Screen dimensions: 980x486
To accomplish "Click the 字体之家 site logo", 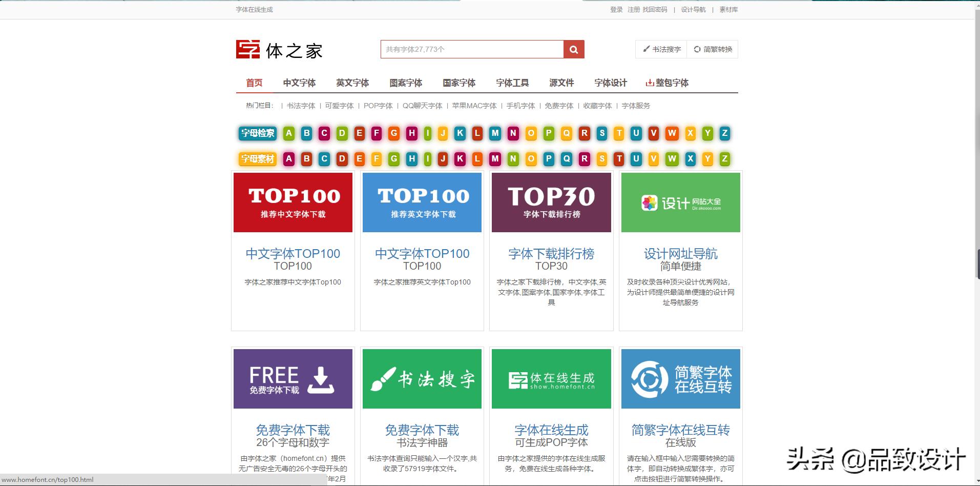I will (279, 49).
